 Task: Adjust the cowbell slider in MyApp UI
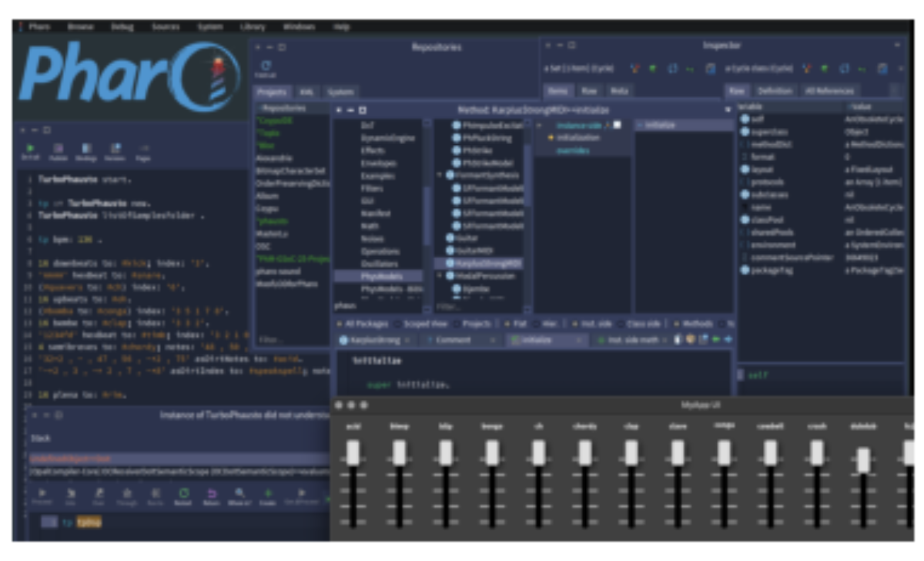click(x=771, y=452)
